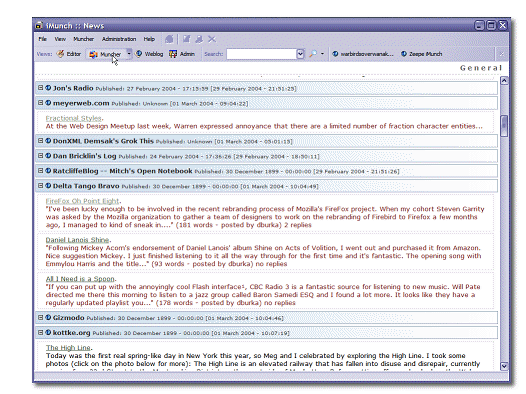
Task: Switch to the Muncher view
Action: pyautogui.click(x=105, y=54)
